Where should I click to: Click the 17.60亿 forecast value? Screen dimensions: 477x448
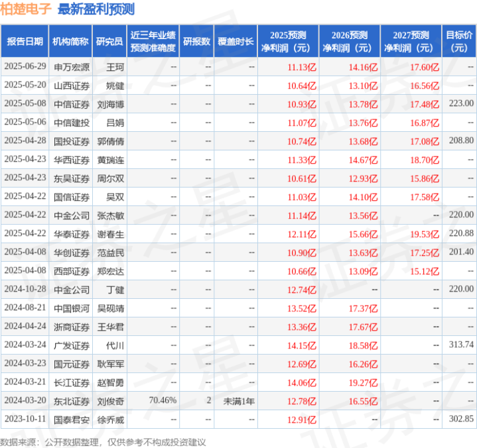[x=425, y=67]
